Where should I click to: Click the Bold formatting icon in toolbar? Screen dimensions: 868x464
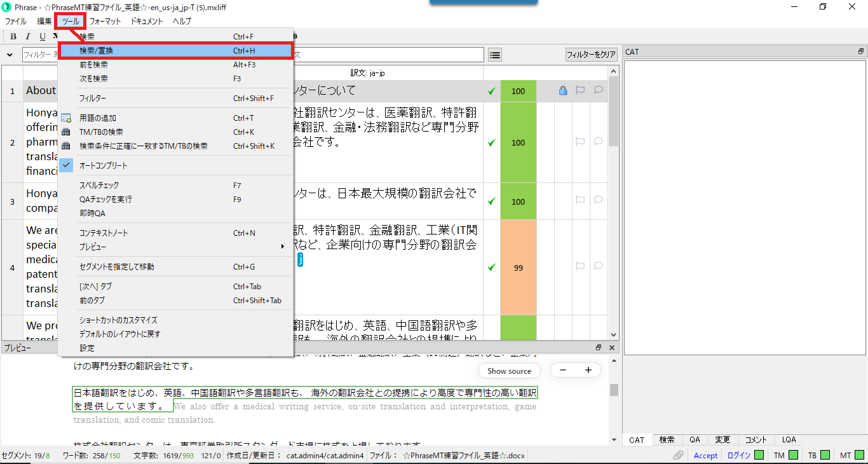pyautogui.click(x=13, y=36)
